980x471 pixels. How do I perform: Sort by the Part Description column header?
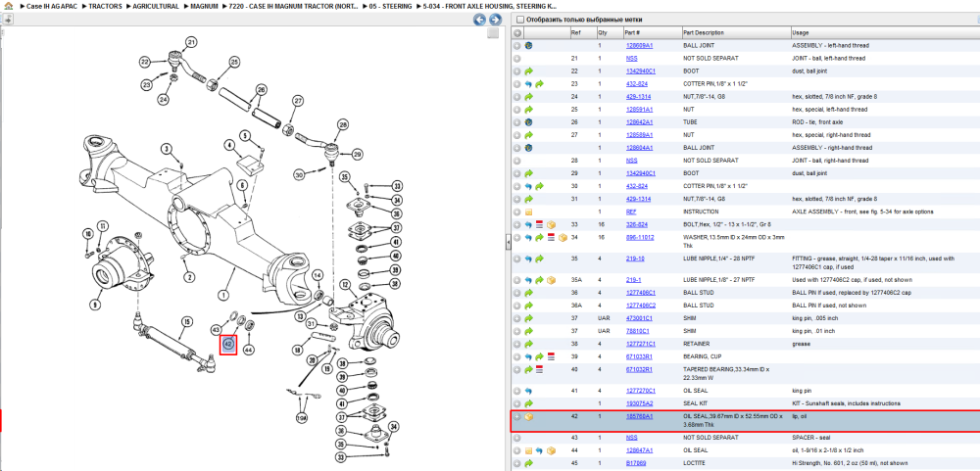point(735,32)
